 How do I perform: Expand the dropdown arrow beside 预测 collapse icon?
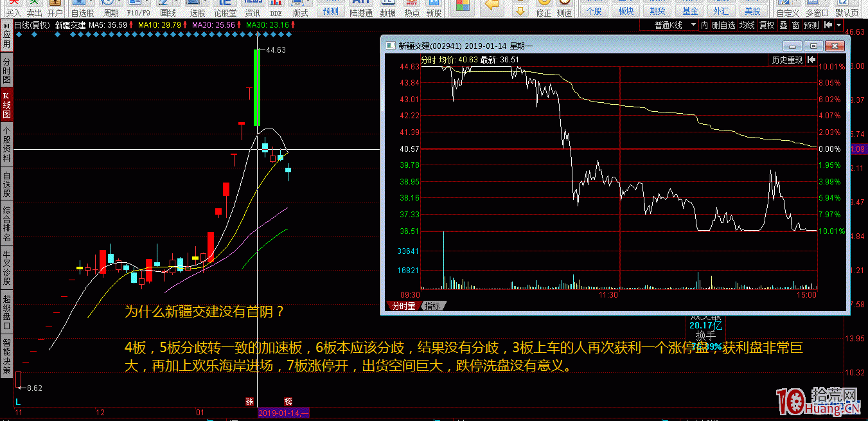(839, 25)
